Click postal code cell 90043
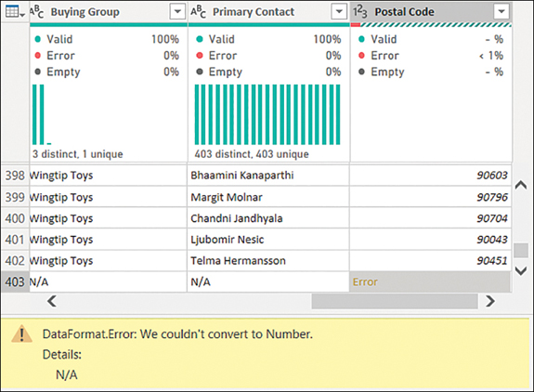 click(431, 240)
